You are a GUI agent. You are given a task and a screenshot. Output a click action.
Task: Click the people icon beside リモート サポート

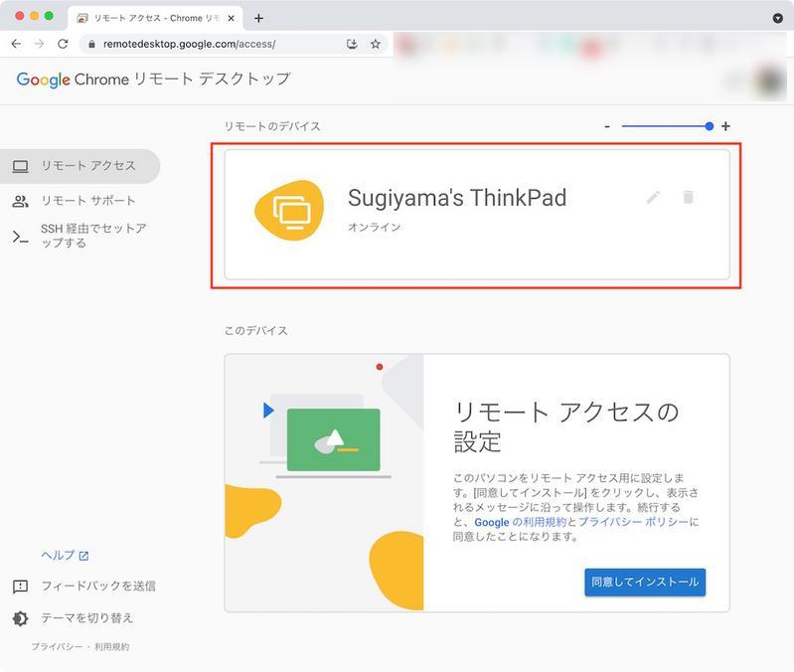click(x=20, y=201)
